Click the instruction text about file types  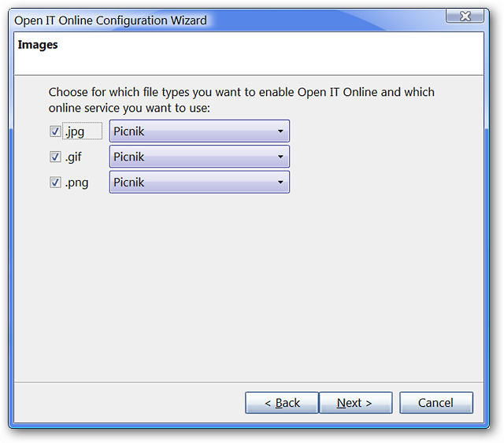[242, 100]
